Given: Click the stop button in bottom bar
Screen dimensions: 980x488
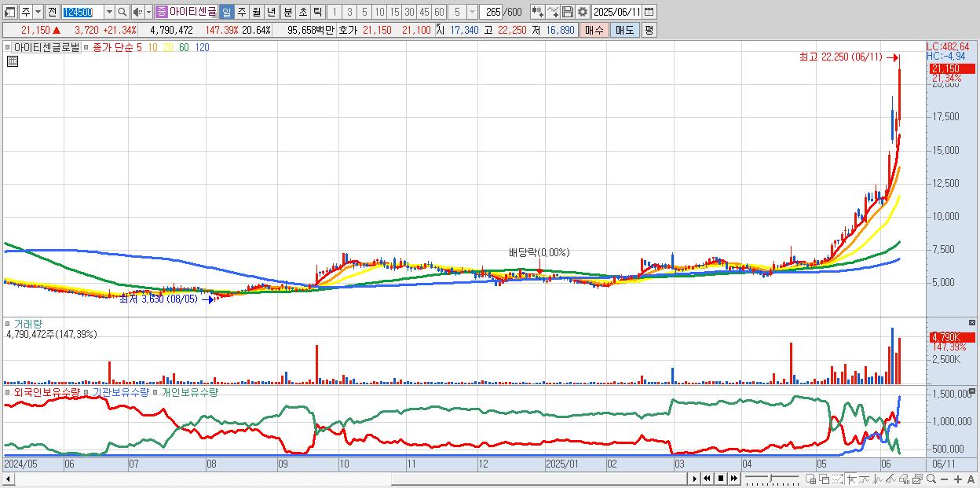Looking at the screenshot, I should coord(721,479).
